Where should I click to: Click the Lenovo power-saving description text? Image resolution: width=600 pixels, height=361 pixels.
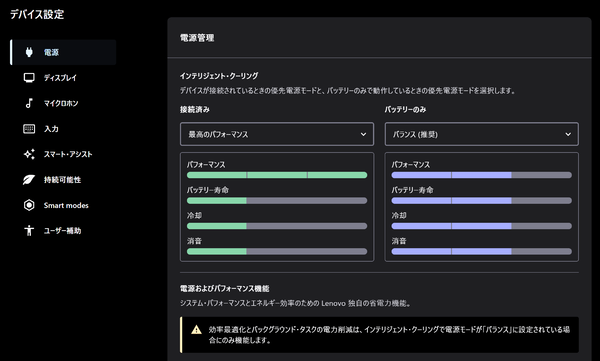295,303
